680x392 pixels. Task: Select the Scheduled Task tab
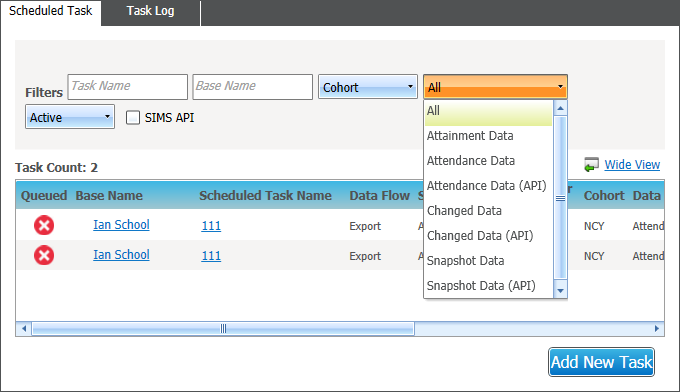[x=51, y=11]
